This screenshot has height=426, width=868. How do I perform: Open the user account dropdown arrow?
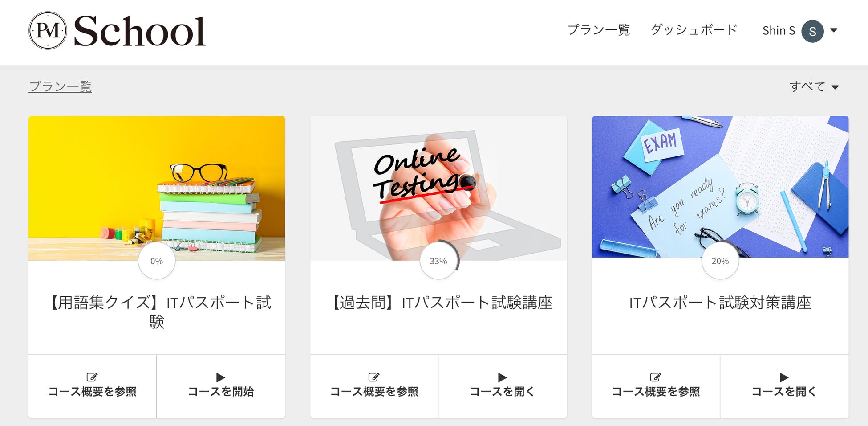click(x=834, y=30)
